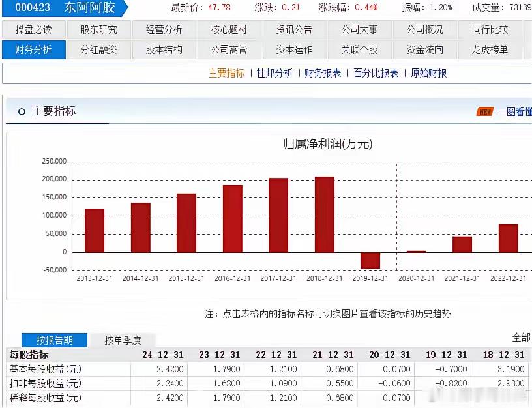The width and height of the screenshot is (532, 408).
Task: Open the 股东研究 tab
Action: (98, 30)
